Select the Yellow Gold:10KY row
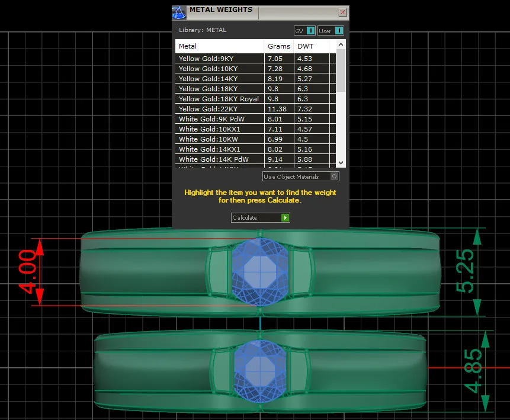Image resolution: width=510 pixels, height=420 pixels. tap(256, 69)
